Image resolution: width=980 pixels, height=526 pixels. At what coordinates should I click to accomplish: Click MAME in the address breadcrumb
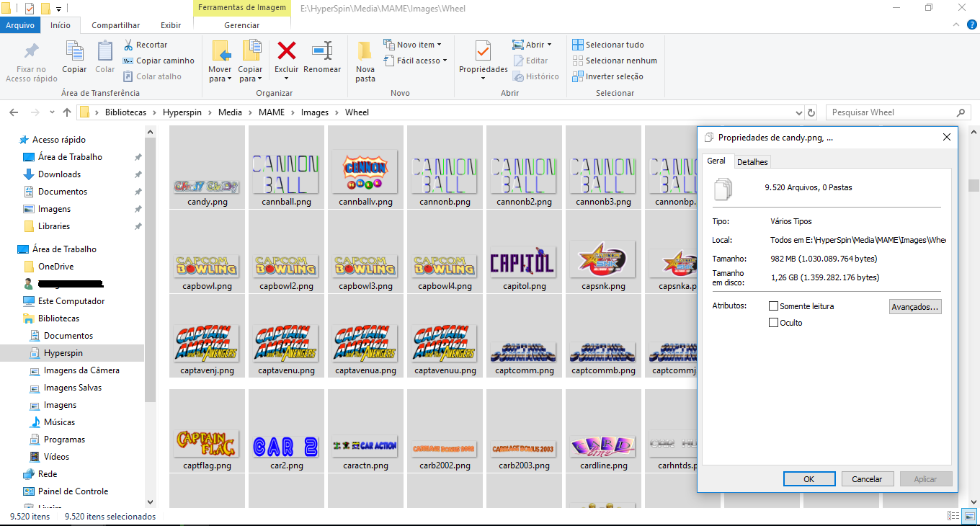[273, 112]
